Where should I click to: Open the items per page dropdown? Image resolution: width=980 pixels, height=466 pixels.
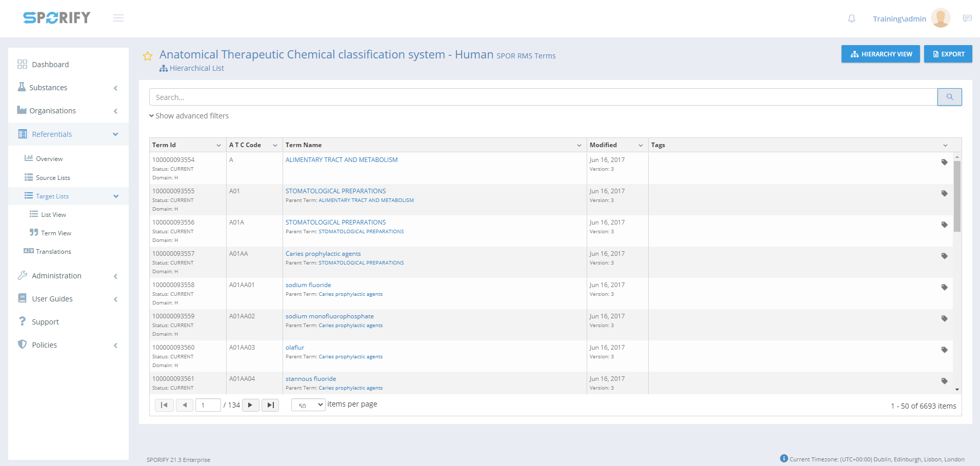coord(308,405)
